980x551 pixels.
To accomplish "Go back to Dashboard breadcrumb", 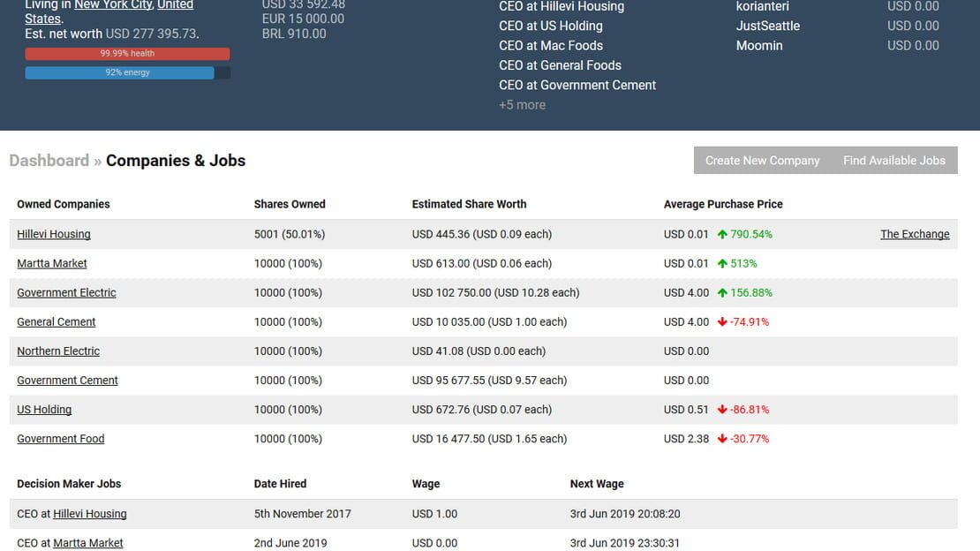I will (x=49, y=161).
